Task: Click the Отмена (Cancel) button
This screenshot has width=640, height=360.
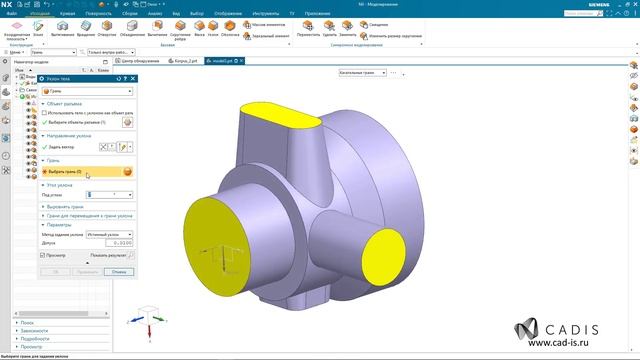Action: tap(119, 272)
